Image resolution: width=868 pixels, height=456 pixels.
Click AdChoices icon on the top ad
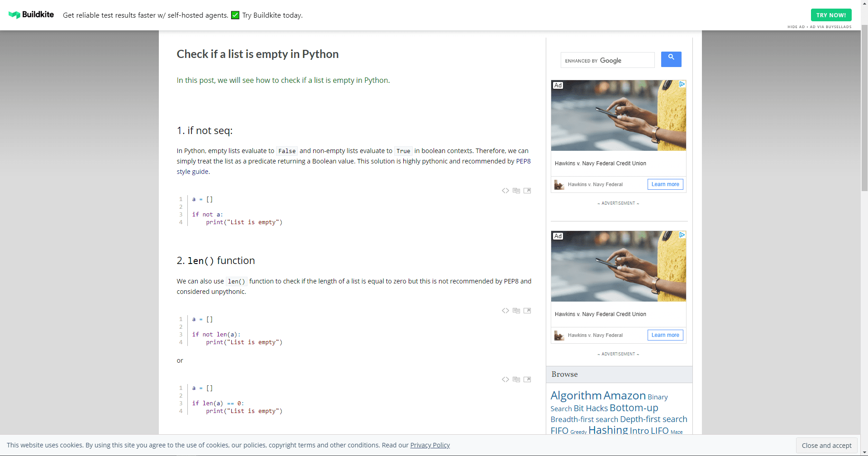point(682,84)
